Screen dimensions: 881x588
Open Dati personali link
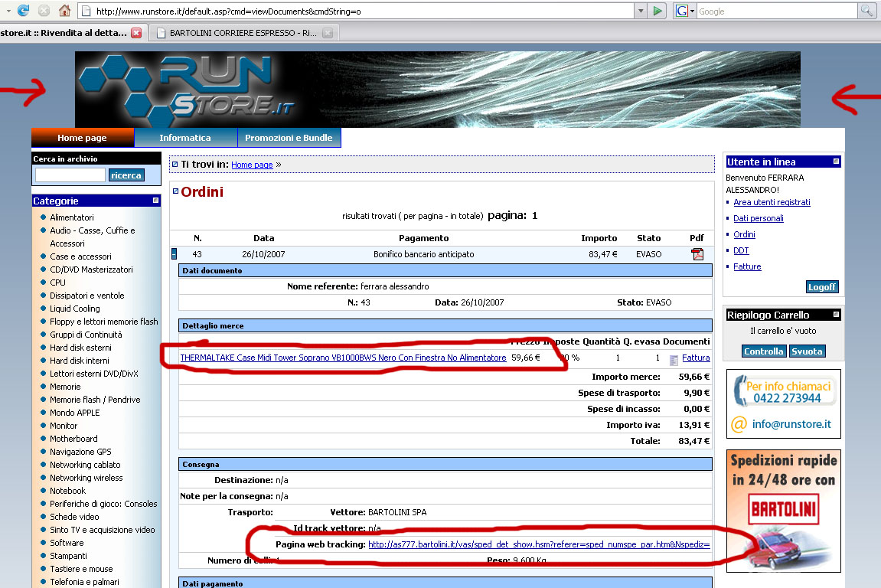[x=758, y=218]
